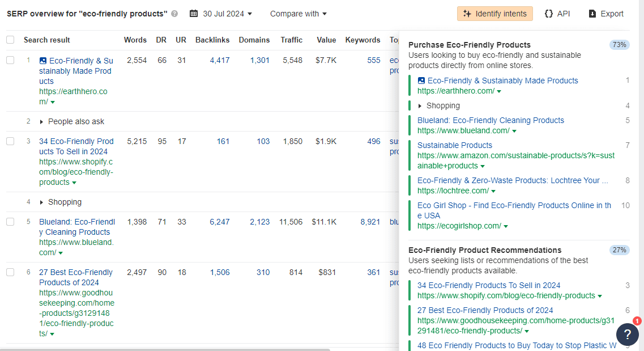644x351 pixels.
Task: Check the box for the result 3 Shopify row
Action: coord(10,141)
